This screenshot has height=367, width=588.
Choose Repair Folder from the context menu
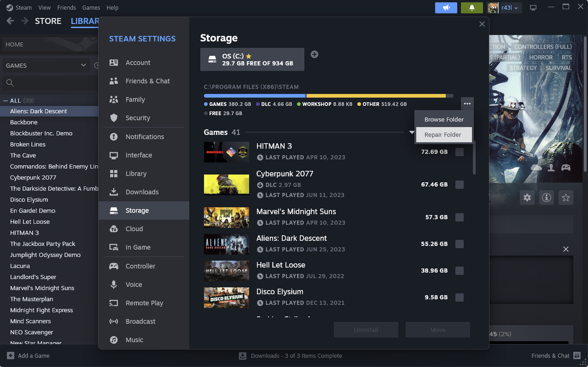click(443, 134)
